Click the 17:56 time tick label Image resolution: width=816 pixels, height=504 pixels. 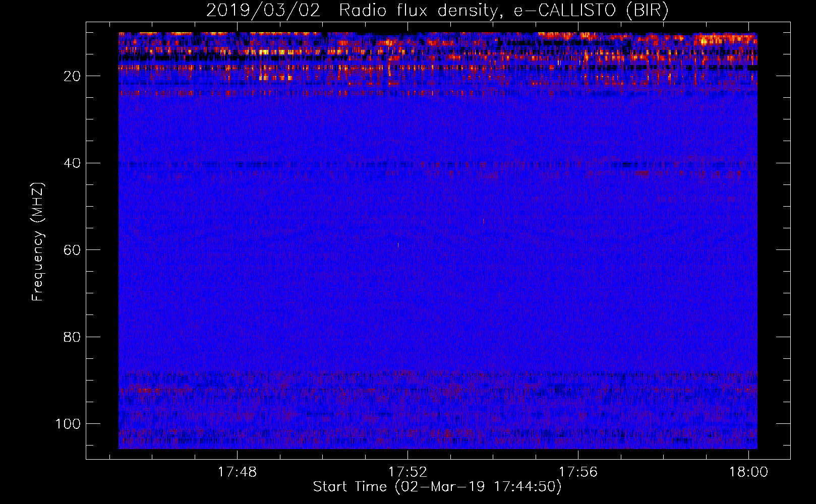(578, 472)
